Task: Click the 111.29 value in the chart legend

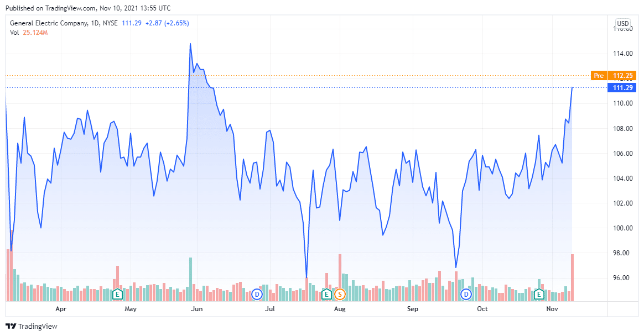Action: coord(132,23)
